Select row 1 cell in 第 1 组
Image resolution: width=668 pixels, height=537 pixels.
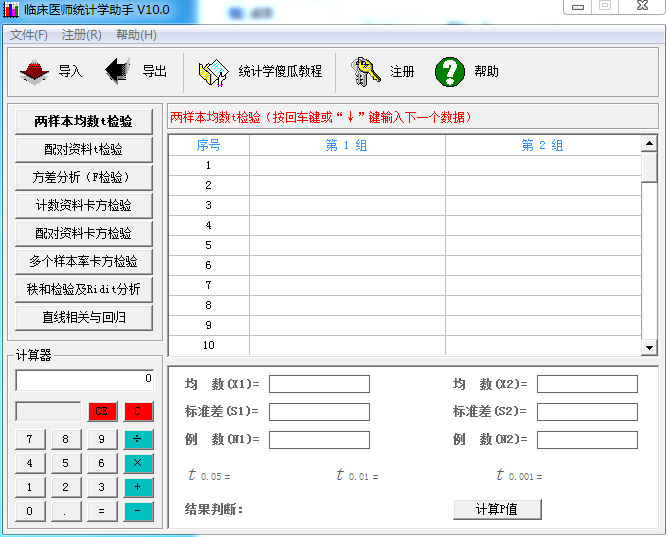click(x=347, y=165)
